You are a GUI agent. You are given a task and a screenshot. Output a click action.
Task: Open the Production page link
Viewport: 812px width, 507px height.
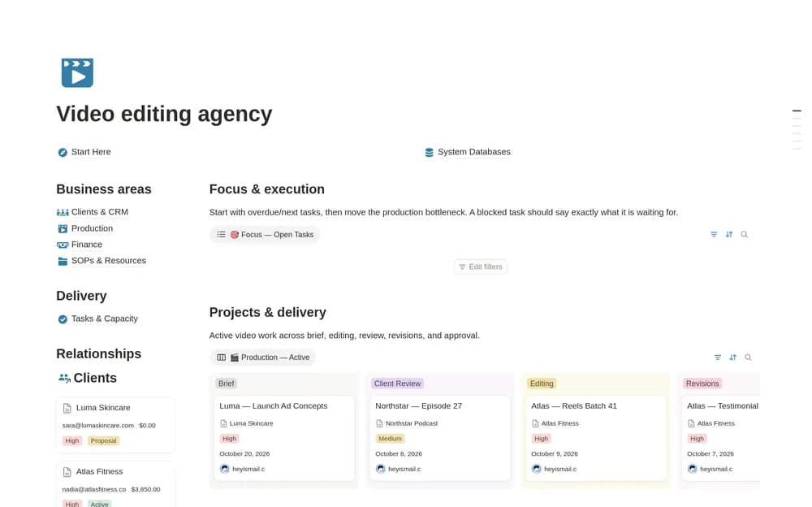(x=92, y=228)
